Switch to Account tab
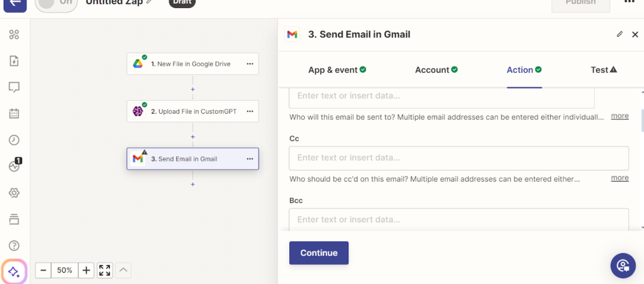 click(436, 70)
